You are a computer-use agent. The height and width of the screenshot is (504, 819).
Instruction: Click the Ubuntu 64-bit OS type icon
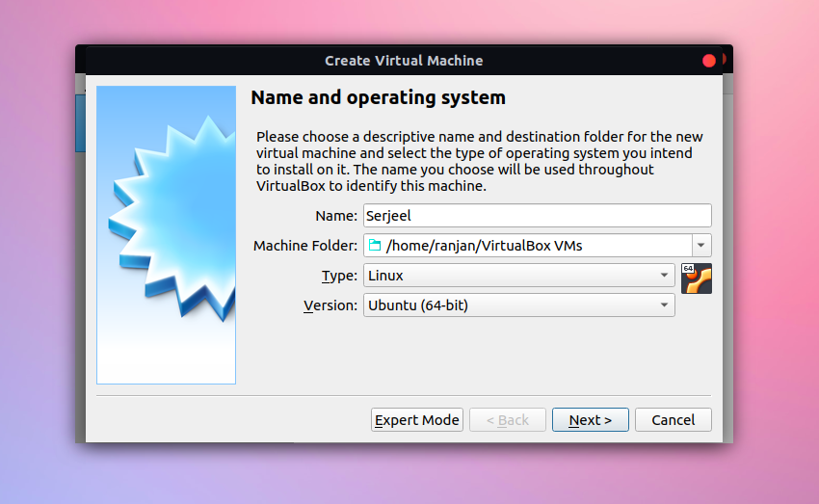pos(697,279)
